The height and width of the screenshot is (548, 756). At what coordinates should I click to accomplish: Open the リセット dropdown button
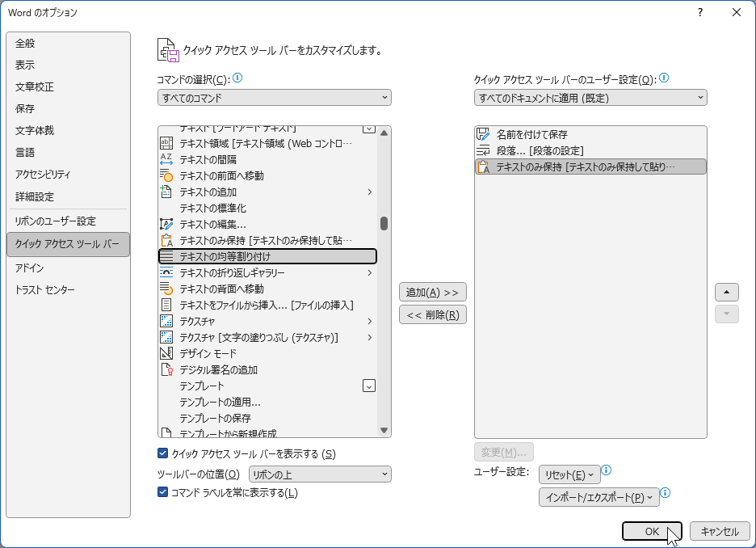click(x=569, y=474)
